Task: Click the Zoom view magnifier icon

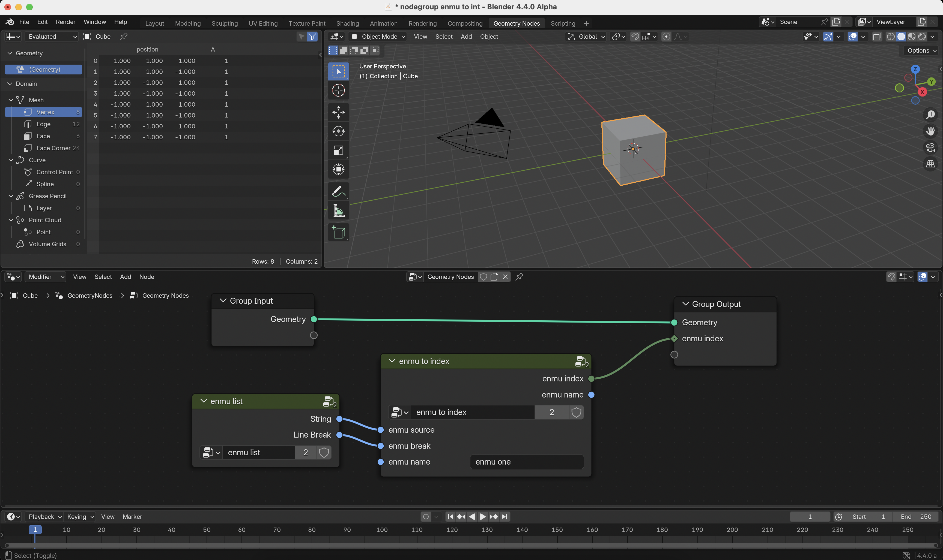Action: [930, 115]
